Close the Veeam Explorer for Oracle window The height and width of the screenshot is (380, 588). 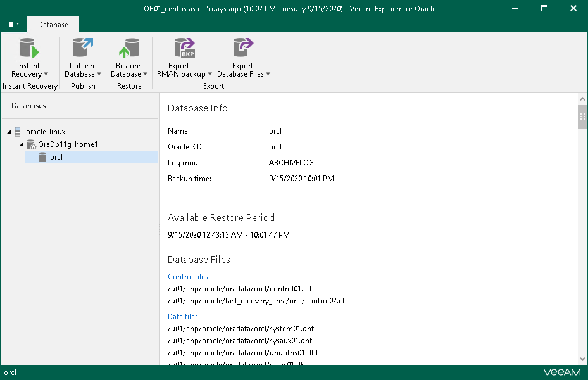click(573, 8)
